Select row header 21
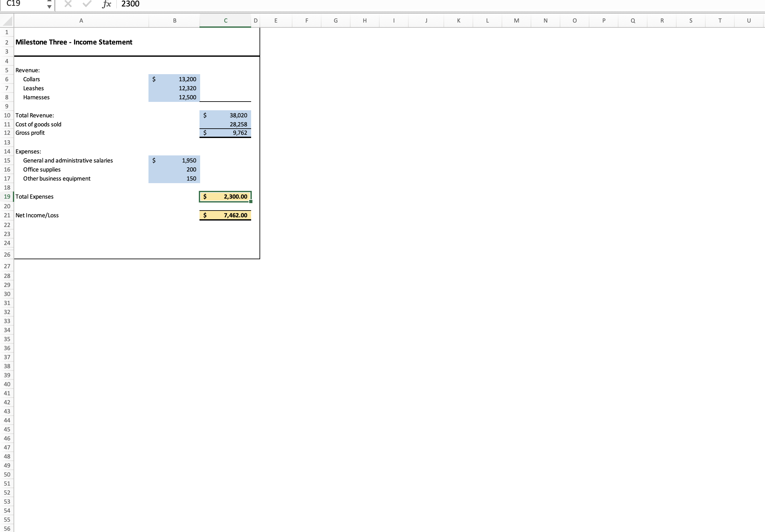 [x=7, y=215]
